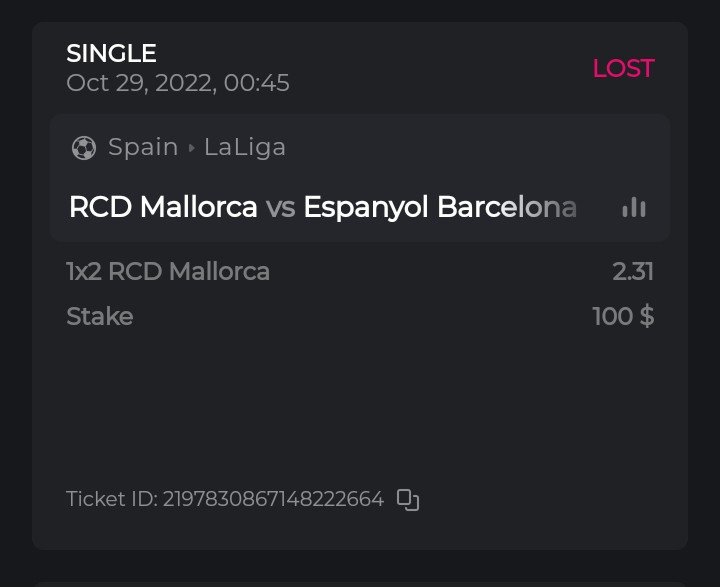Open match statistics bar chart icon

click(633, 207)
